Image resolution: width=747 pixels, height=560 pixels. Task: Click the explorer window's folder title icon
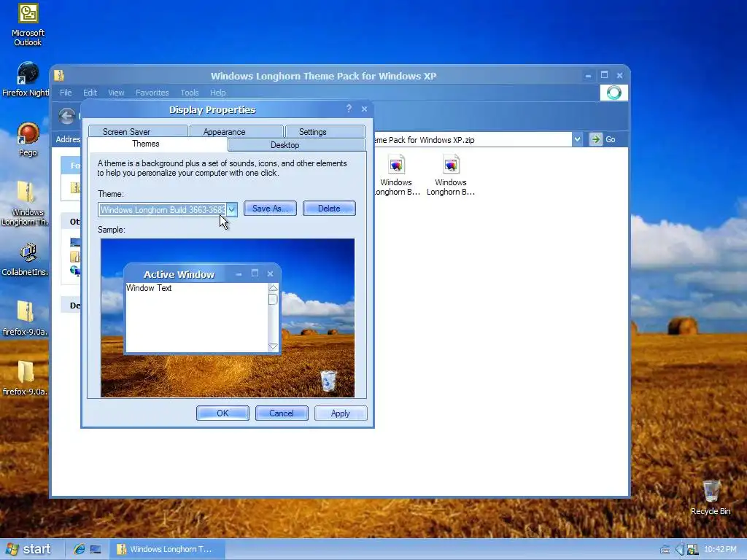[59, 75]
